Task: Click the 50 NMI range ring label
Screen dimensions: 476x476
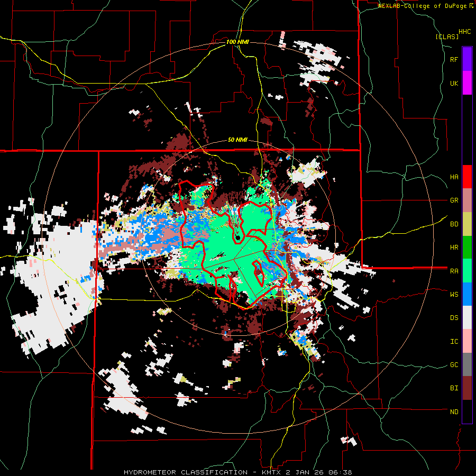Action: (237, 140)
